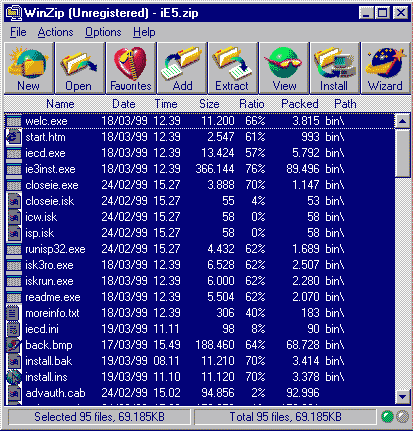Viewport: 413px width, 431px height.
Task: Sort by the Size column header
Action: [x=209, y=104]
